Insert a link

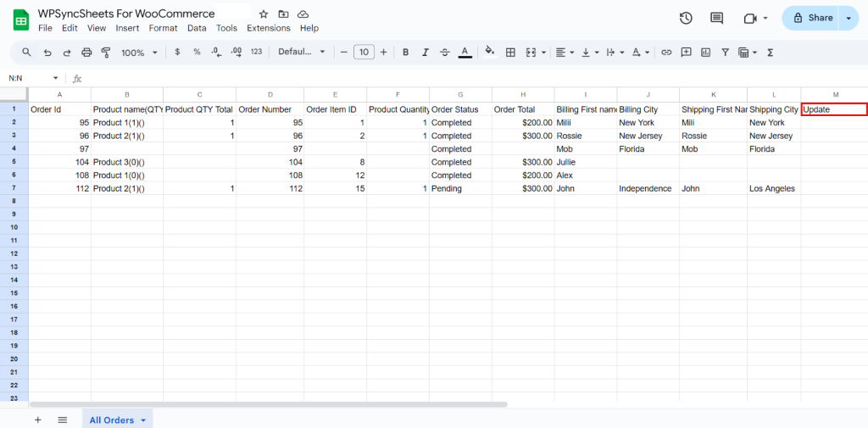pos(666,52)
